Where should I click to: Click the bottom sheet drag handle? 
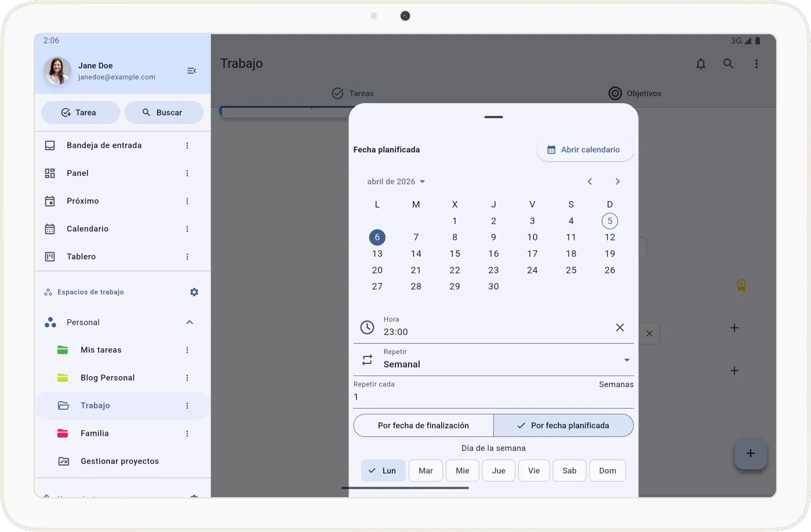(x=493, y=117)
